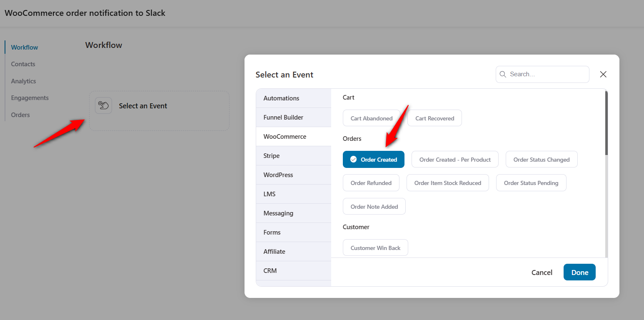Viewport: 644px width, 320px height.
Task: Cancel the event selection
Action: pyautogui.click(x=542, y=272)
